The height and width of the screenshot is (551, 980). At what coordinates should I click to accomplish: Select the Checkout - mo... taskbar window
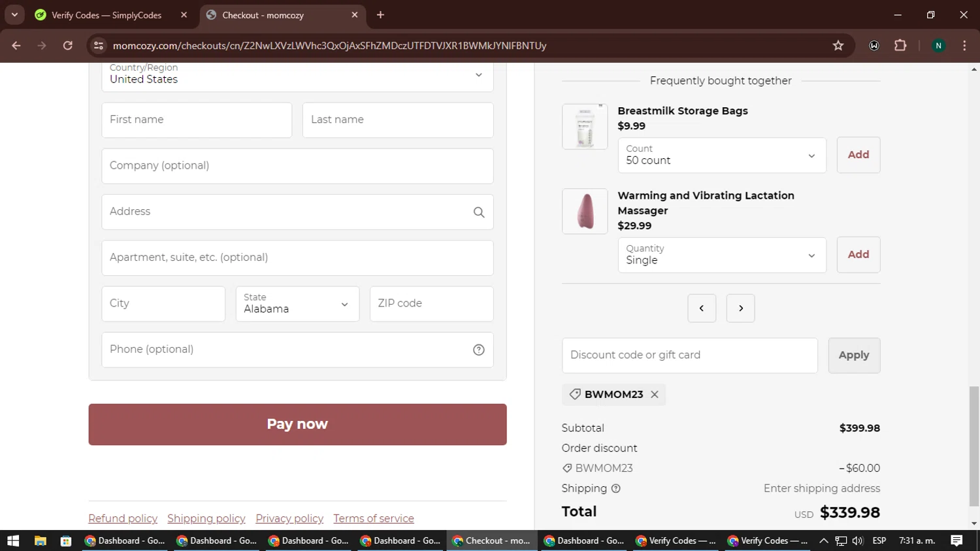tap(492, 541)
